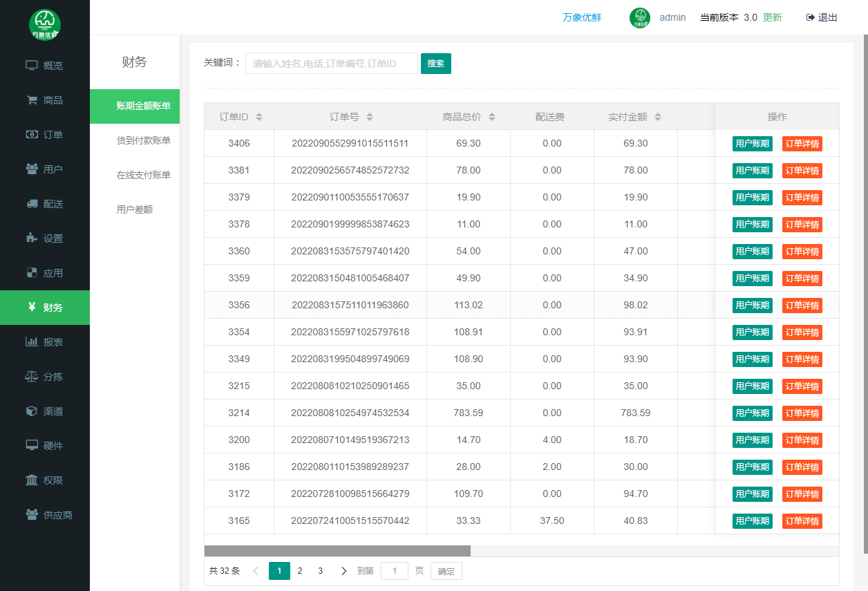The width and height of the screenshot is (868, 591).
Task: Click 用户账期 for order 3214
Action: click(752, 413)
